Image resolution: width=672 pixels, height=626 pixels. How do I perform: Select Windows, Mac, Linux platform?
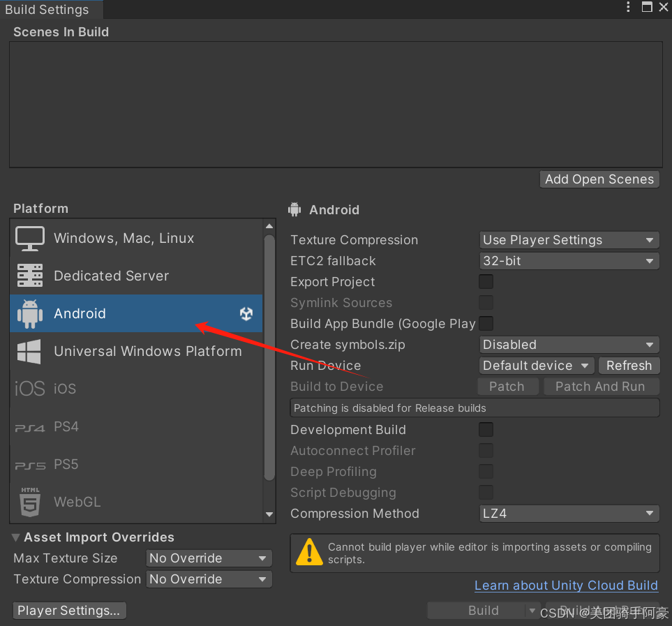(136, 238)
